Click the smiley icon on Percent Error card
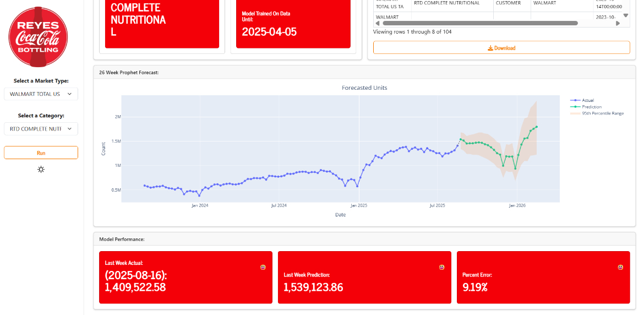The image size is (644, 315). pyautogui.click(x=620, y=267)
